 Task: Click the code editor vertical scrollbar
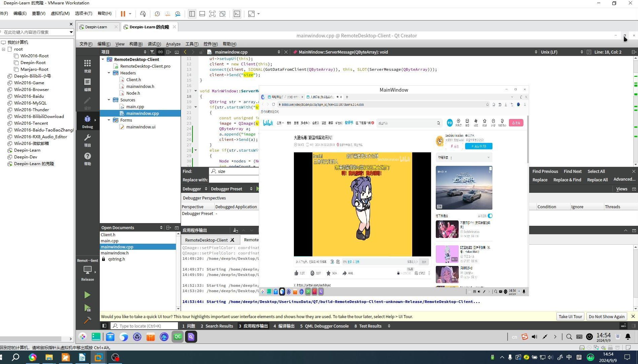(x=635, y=111)
